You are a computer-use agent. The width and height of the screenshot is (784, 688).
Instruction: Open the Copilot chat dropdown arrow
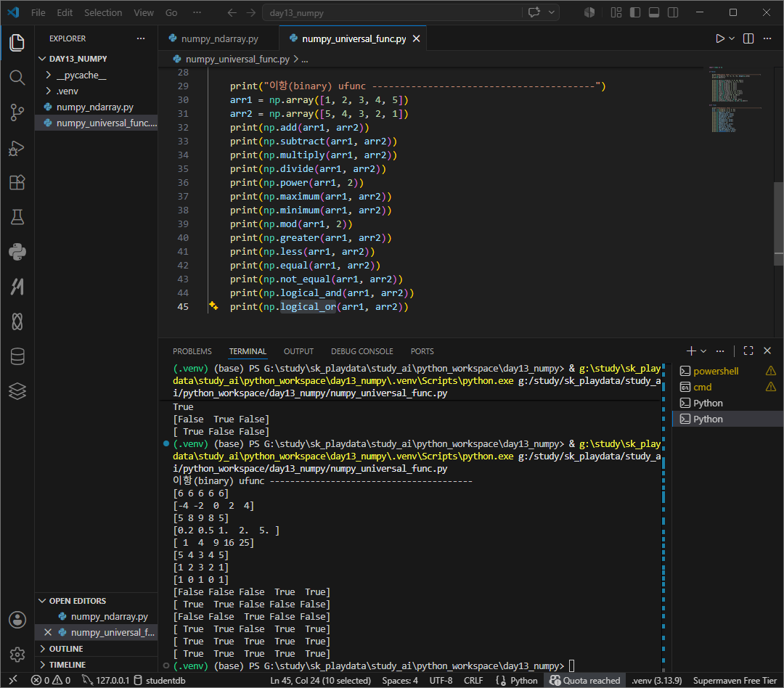coord(552,12)
